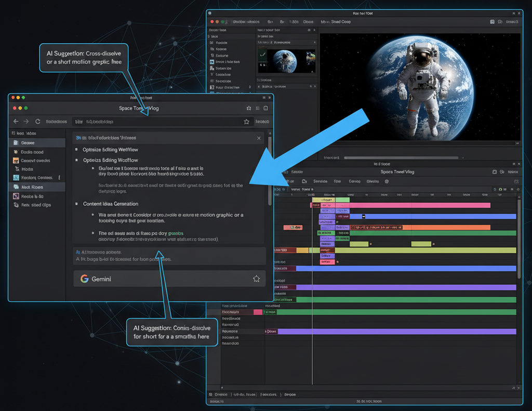
Task: Select 'Sotaes ide' item in editor panel
Action: pos(220,68)
